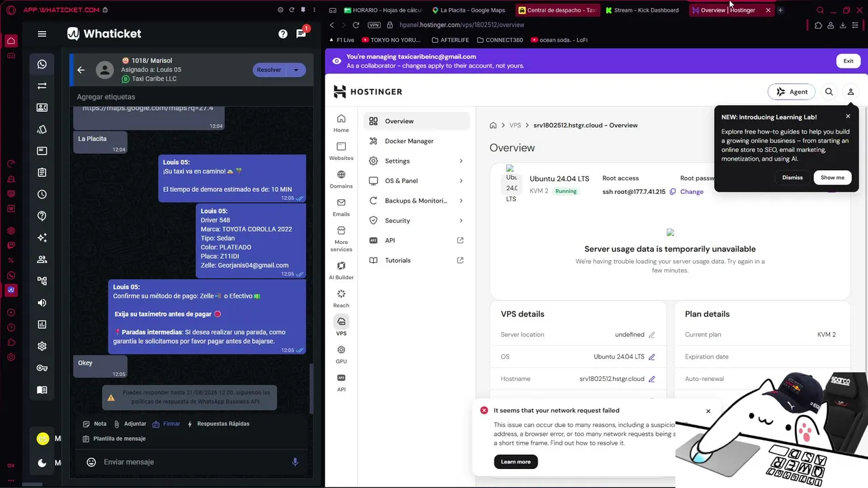Expand the Security submenu
The image size is (868, 488).
[x=461, y=221]
